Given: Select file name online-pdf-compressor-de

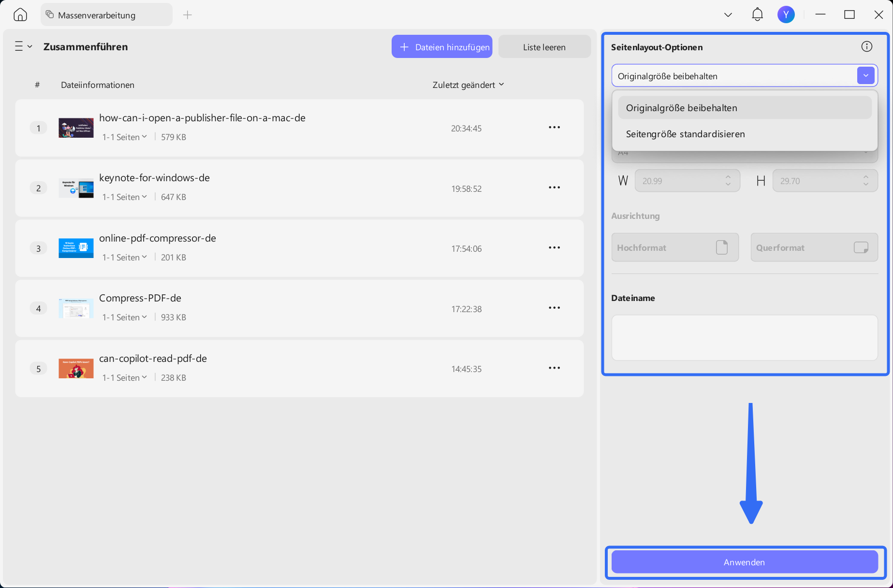Looking at the screenshot, I should click(158, 238).
